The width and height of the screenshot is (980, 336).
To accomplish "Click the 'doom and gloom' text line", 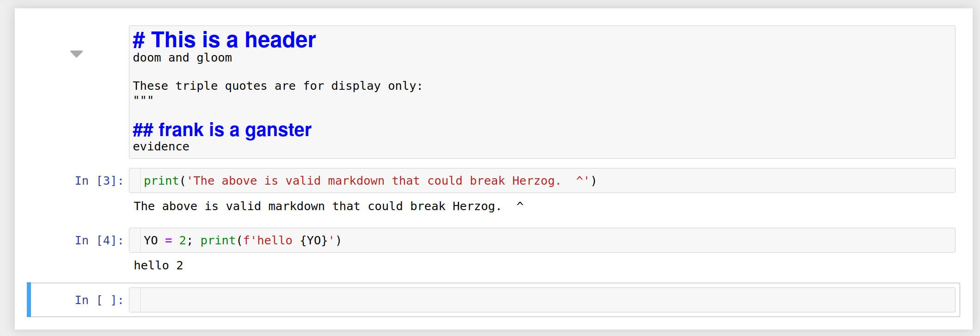I will pyautogui.click(x=183, y=57).
